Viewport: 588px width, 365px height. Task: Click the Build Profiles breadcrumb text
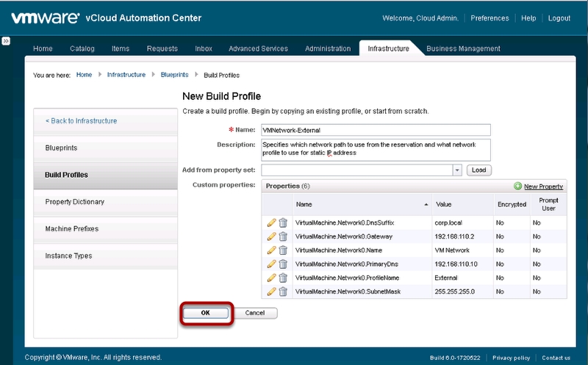coord(222,76)
